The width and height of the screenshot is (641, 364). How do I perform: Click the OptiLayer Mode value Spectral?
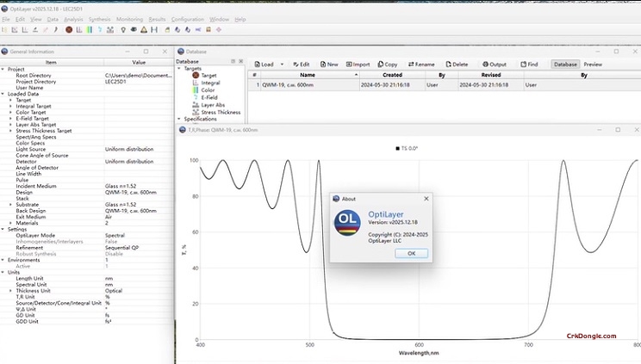click(115, 235)
